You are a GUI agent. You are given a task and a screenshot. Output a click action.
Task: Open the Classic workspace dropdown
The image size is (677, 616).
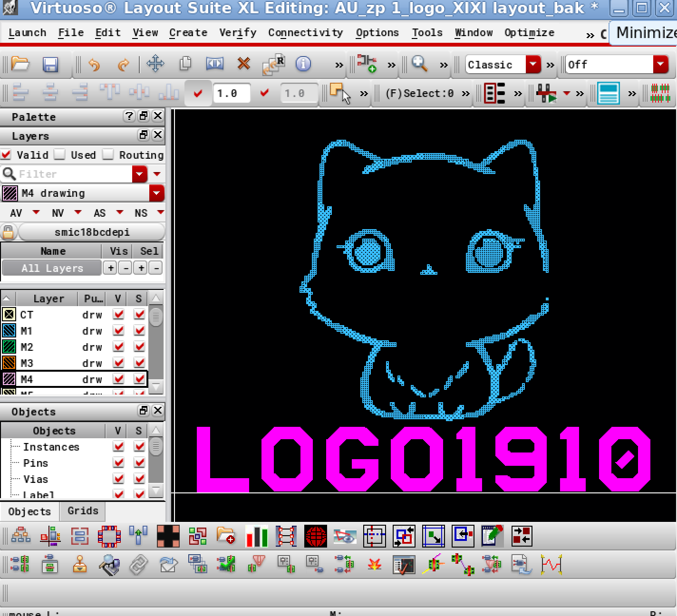point(533,64)
